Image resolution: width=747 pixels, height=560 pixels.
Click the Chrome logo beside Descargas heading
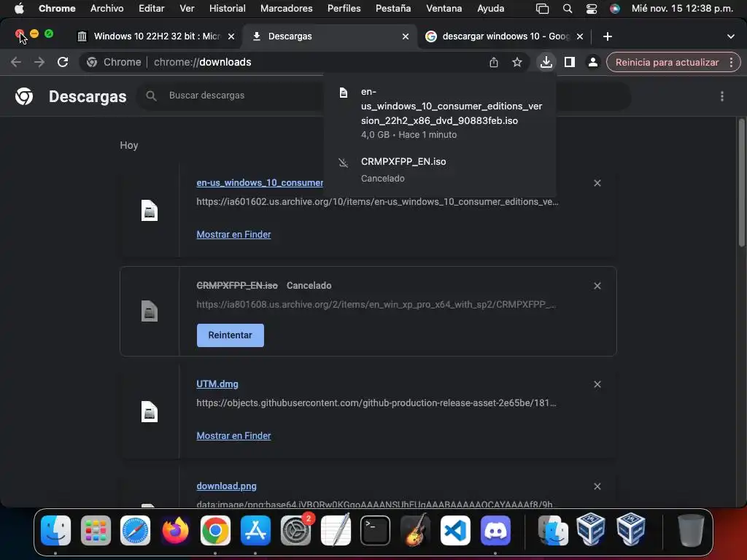pyautogui.click(x=24, y=96)
